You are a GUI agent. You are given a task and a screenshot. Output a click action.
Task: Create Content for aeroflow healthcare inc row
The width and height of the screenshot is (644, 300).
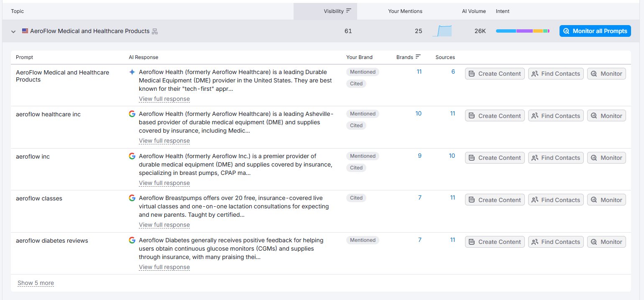coord(495,116)
